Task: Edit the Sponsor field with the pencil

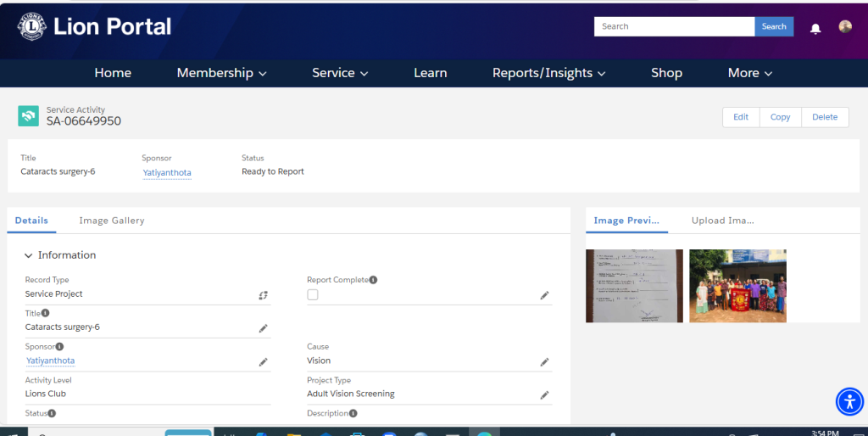Action: pos(263,361)
